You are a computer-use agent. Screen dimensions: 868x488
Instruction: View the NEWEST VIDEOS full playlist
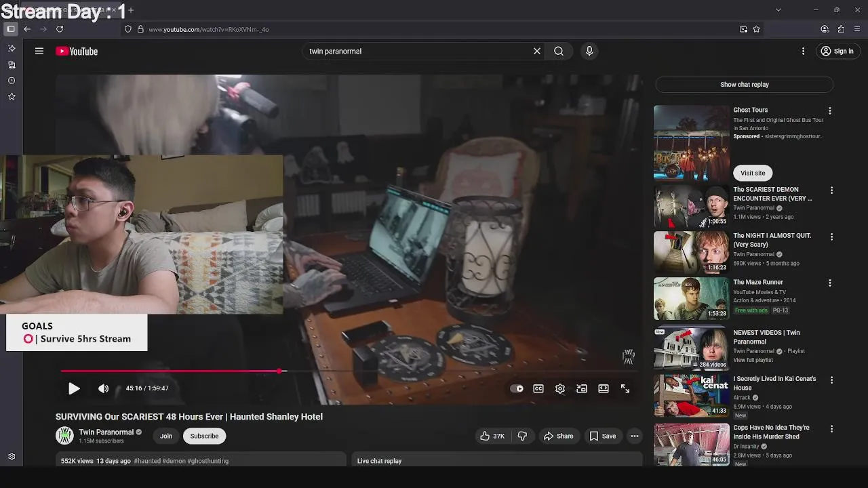pyautogui.click(x=753, y=360)
